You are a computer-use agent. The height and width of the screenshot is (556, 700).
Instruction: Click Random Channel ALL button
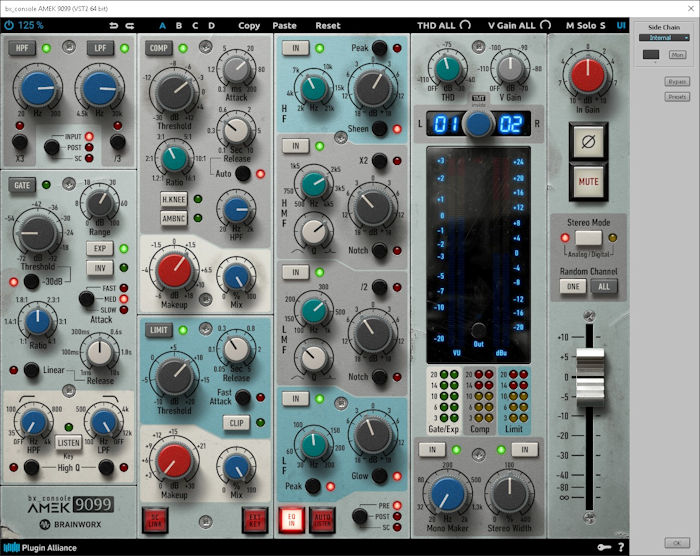[604, 286]
